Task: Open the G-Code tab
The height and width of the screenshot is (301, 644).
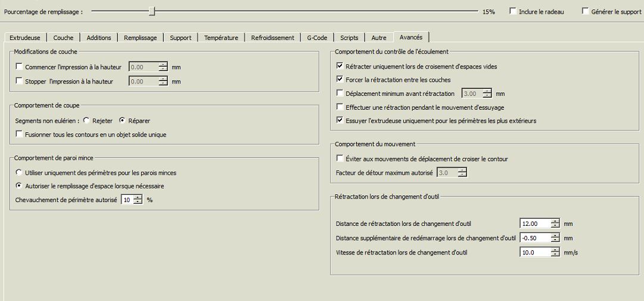Action: point(317,38)
